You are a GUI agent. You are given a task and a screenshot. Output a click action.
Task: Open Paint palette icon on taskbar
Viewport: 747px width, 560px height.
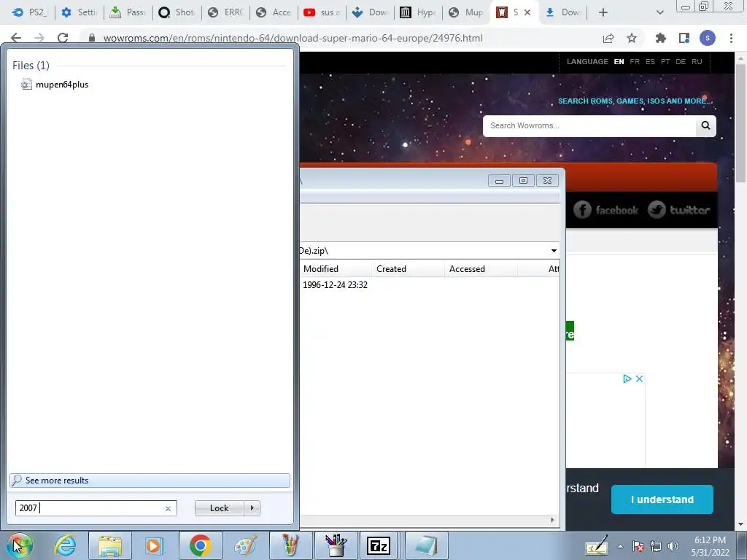click(x=245, y=545)
